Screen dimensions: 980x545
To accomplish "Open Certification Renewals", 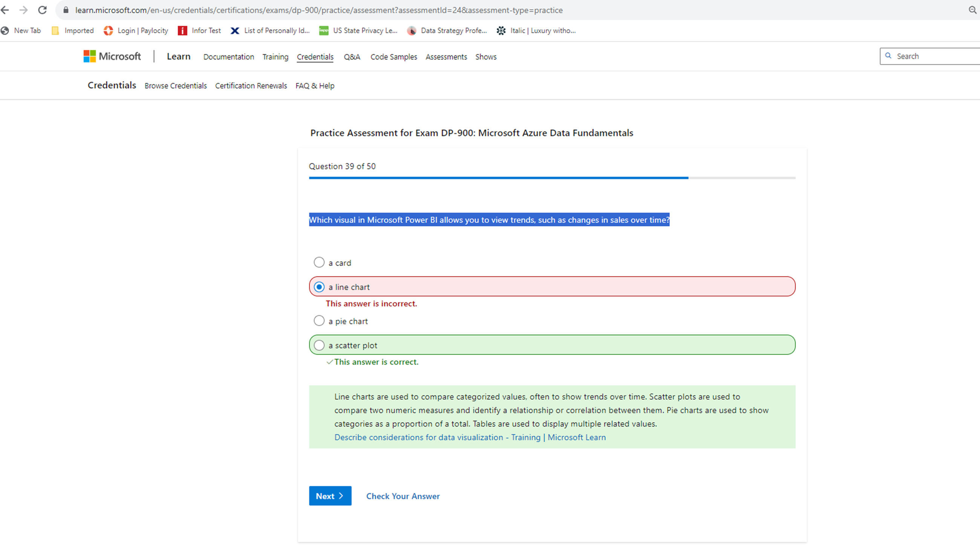I will point(251,85).
